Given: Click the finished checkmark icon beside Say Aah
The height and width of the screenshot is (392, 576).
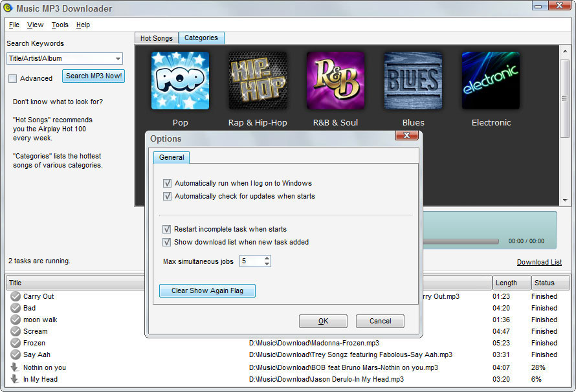Looking at the screenshot, I should (x=16, y=354).
